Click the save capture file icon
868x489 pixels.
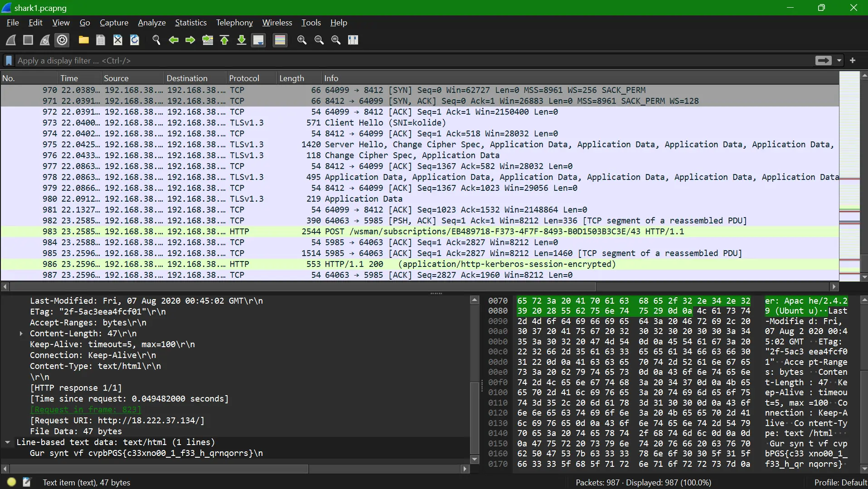[101, 40]
